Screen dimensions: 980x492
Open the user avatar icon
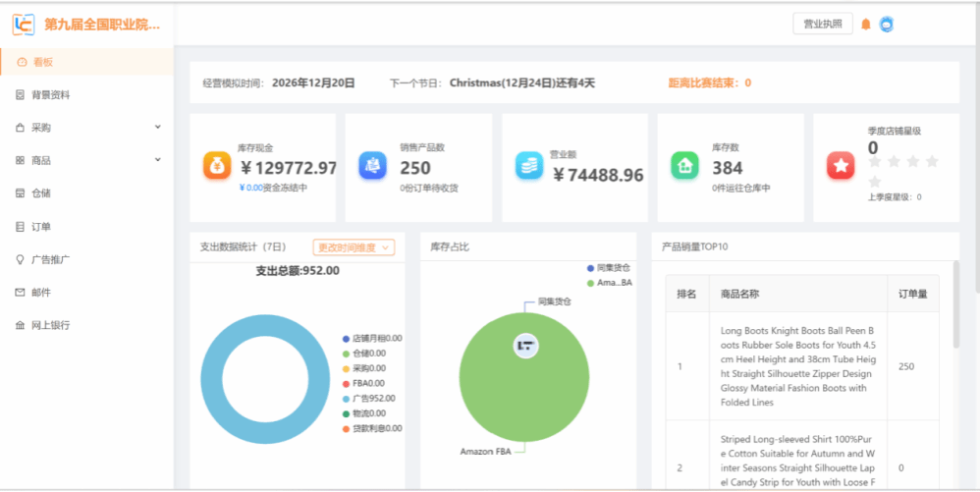coord(887,25)
